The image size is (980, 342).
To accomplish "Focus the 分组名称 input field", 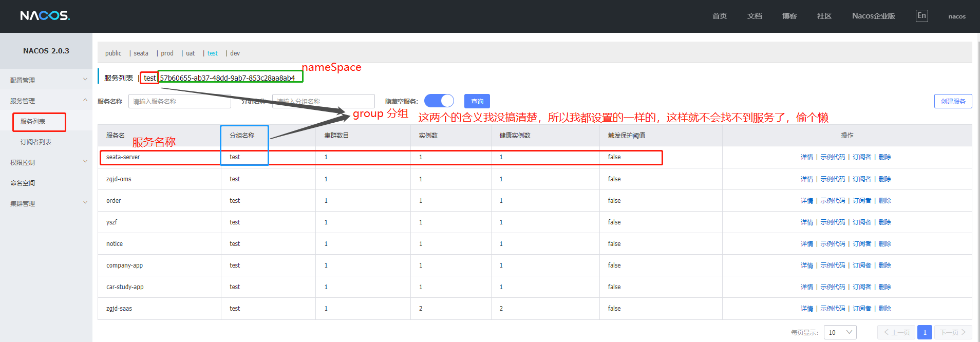I will pyautogui.click(x=324, y=101).
